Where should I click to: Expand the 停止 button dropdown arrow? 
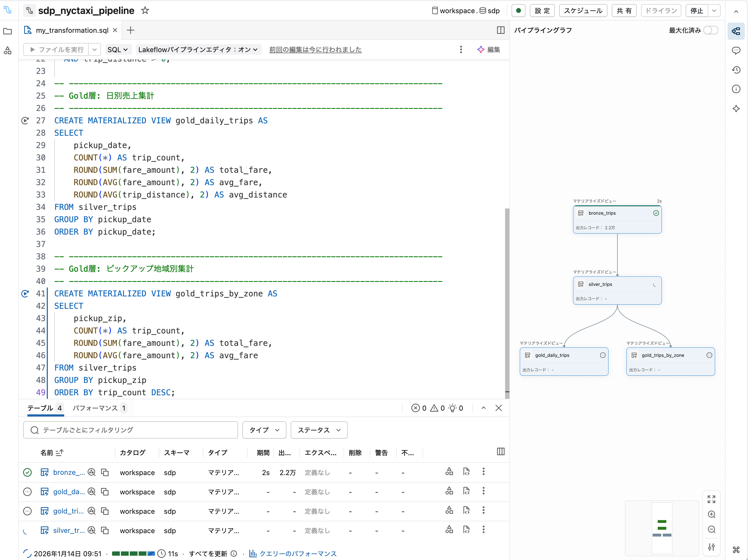[714, 10]
